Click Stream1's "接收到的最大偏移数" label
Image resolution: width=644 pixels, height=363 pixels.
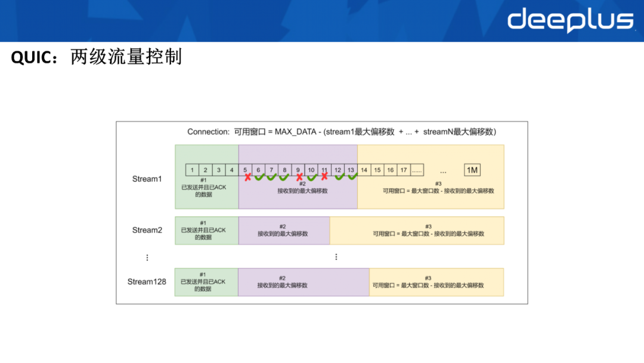pyautogui.click(x=302, y=190)
